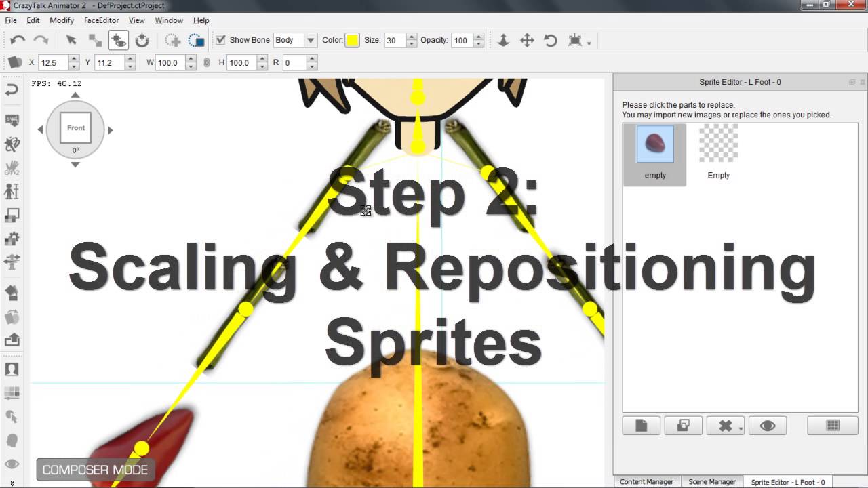The width and height of the screenshot is (868, 488).
Task: Select the red foot sprite thumbnail
Action: pyautogui.click(x=655, y=144)
